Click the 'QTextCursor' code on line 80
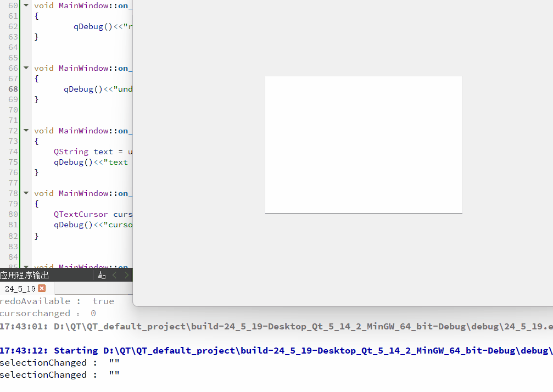The height and width of the screenshot is (392, 553). [x=81, y=214]
